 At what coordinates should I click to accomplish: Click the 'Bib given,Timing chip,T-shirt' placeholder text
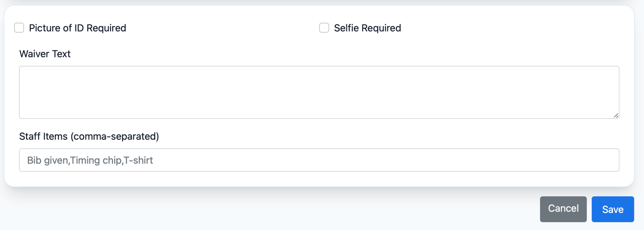pyautogui.click(x=90, y=160)
